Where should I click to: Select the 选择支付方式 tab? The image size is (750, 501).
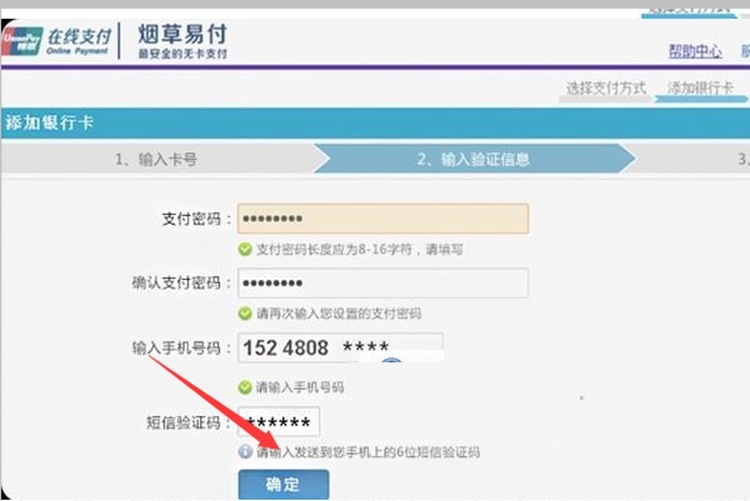(606, 88)
